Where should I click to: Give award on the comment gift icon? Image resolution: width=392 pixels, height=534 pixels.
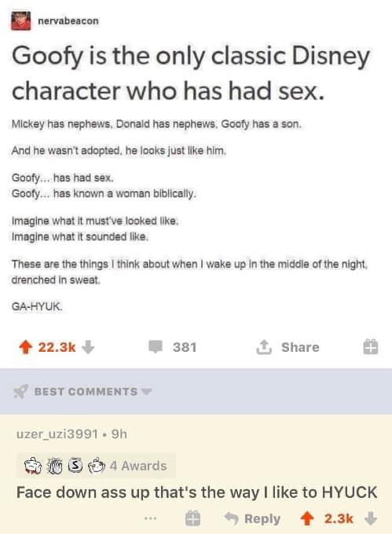[x=192, y=518]
